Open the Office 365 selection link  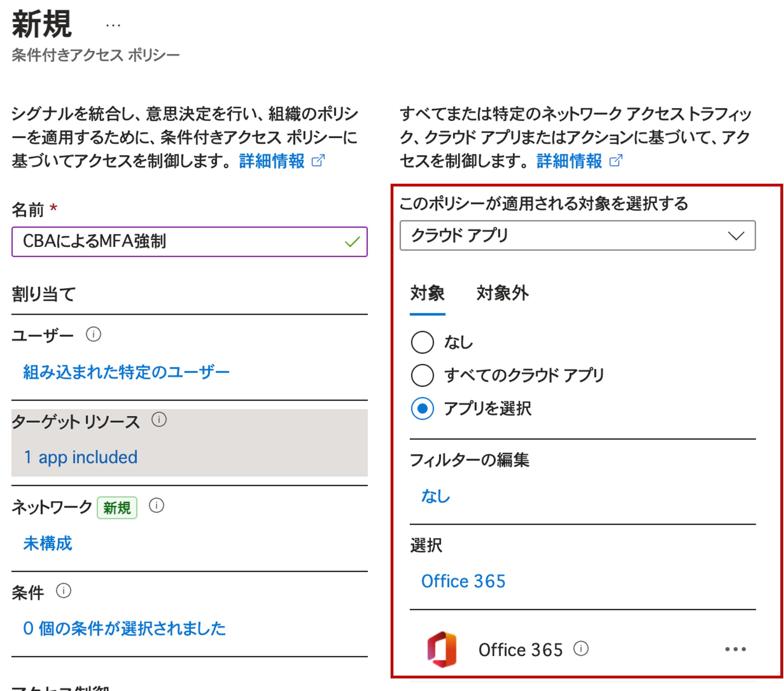(x=463, y=581)
